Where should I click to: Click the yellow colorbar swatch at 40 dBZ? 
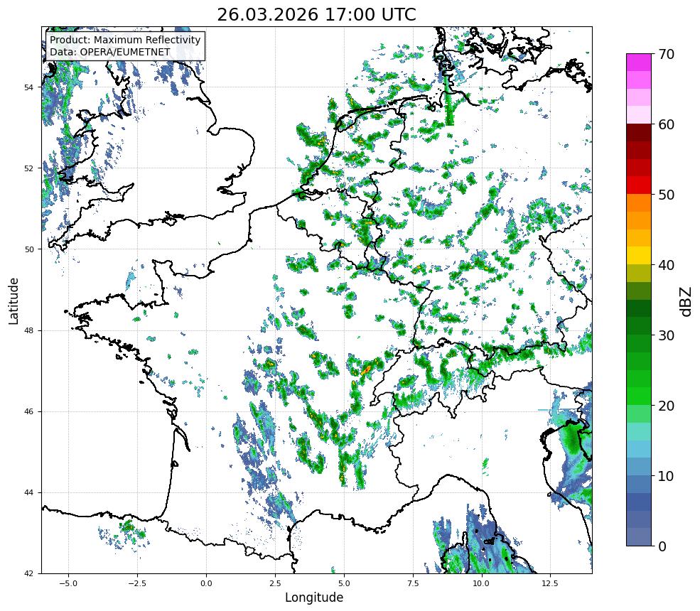coord(639,256)
